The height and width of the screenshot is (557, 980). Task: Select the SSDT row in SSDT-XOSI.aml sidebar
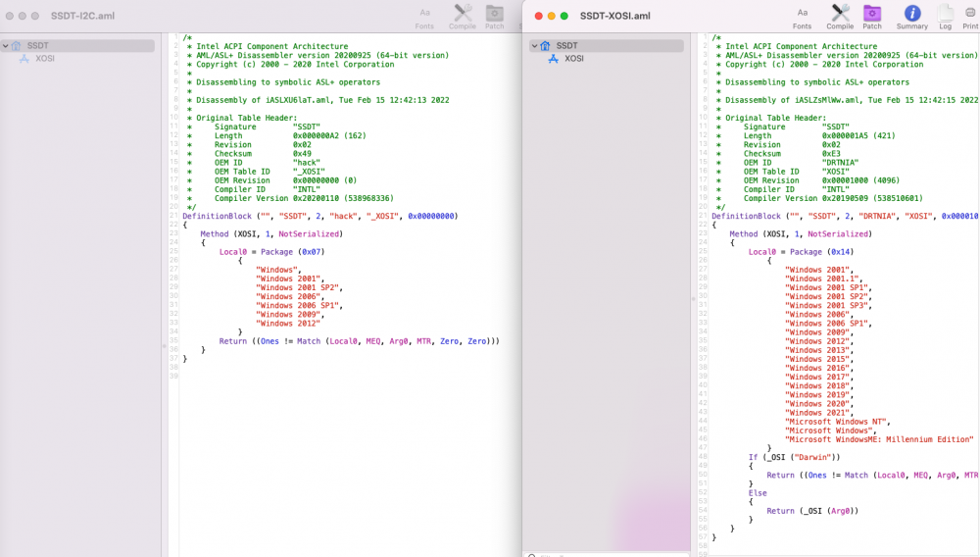point(607,46)
